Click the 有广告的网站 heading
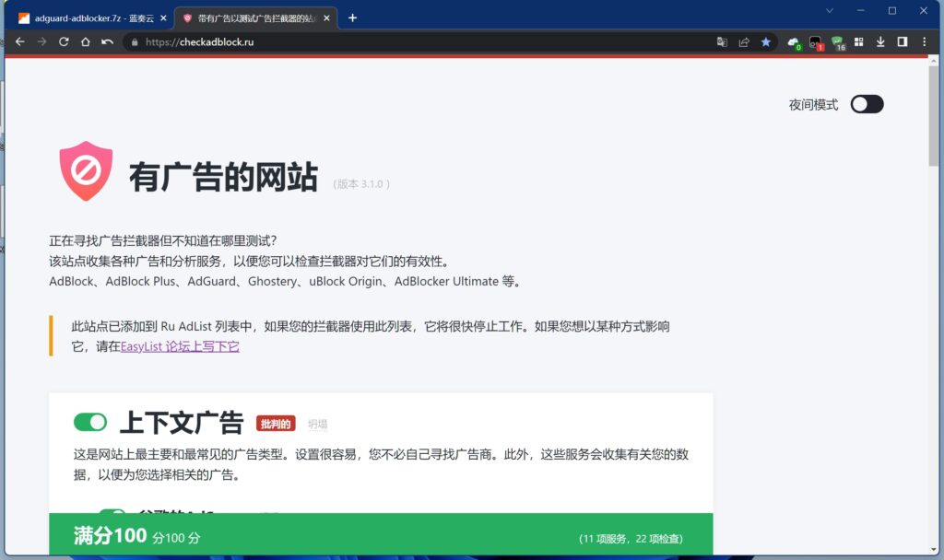Screen dimensions: 944x560 (x=223, y=177)
